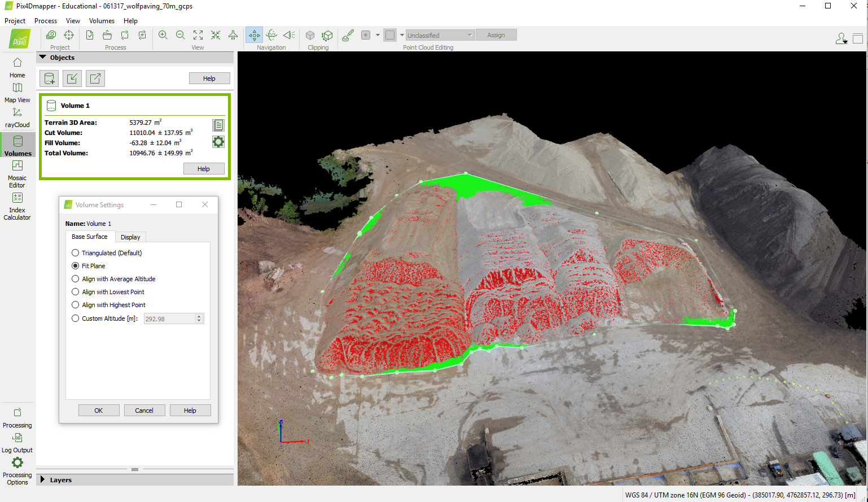The height and width of the screenshot is (502, 868).
Task: Click OK in Volume Settings dialog
Action: point(99,411)
